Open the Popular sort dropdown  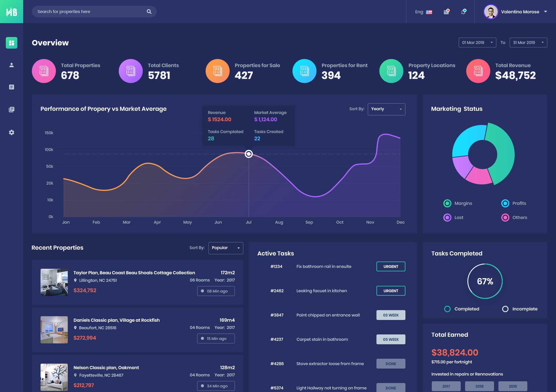tap(226, 248)
